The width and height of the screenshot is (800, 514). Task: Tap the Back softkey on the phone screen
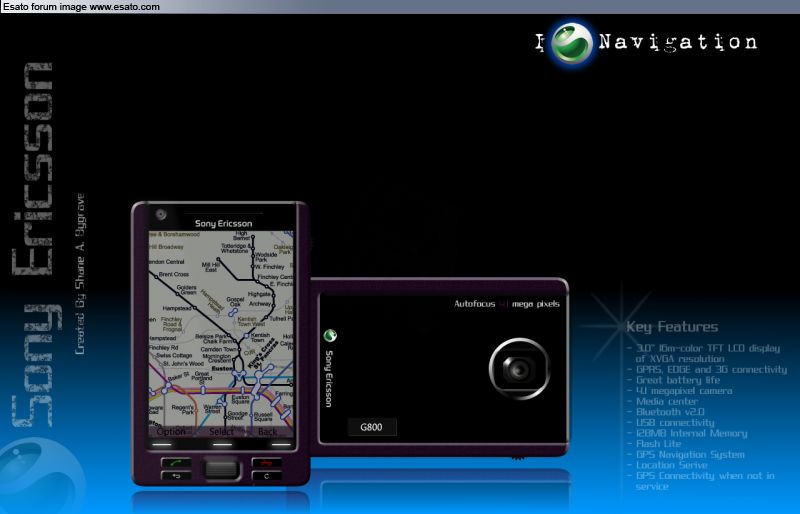pos(267,432)
